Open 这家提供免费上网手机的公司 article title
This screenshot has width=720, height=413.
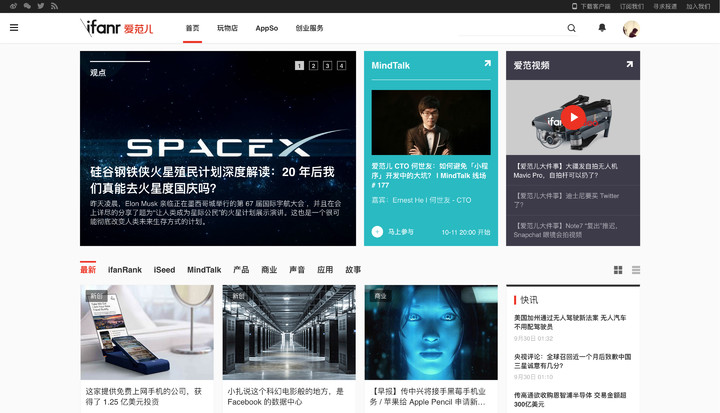[x=144, y=396]
